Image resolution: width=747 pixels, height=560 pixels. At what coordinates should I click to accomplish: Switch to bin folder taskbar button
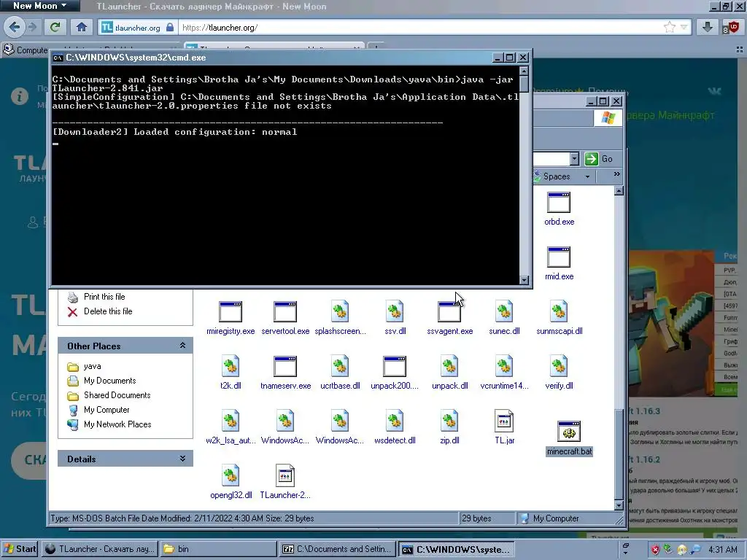click(x=217, y=549)
